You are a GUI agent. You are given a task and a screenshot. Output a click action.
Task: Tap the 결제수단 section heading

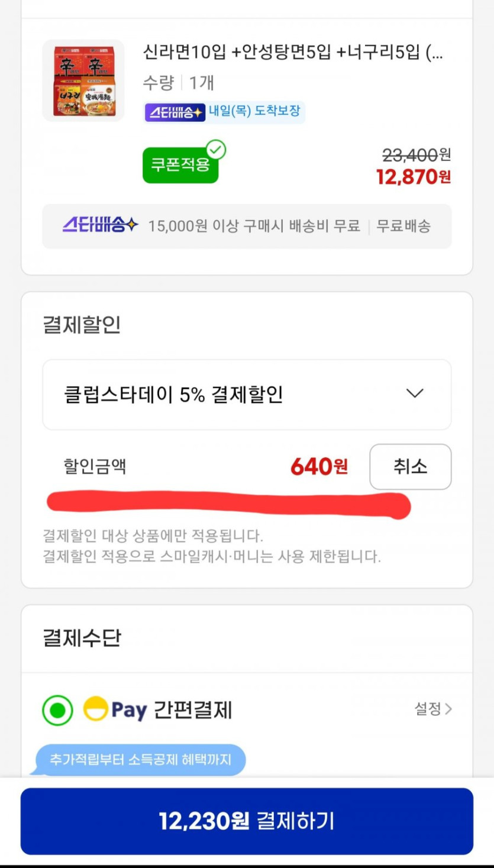pyautogui.click(x=82, y=638)
